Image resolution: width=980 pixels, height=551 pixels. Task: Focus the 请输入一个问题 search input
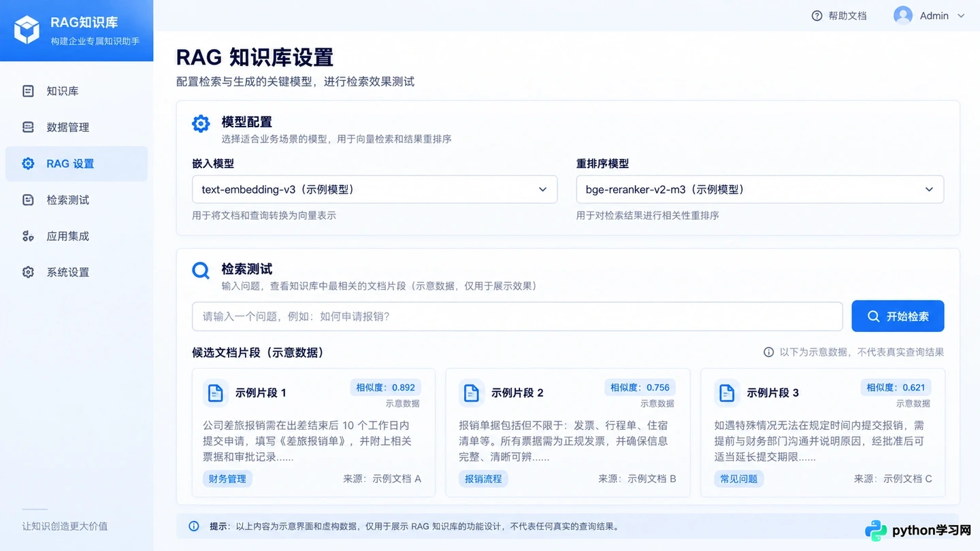pos(517,316)
